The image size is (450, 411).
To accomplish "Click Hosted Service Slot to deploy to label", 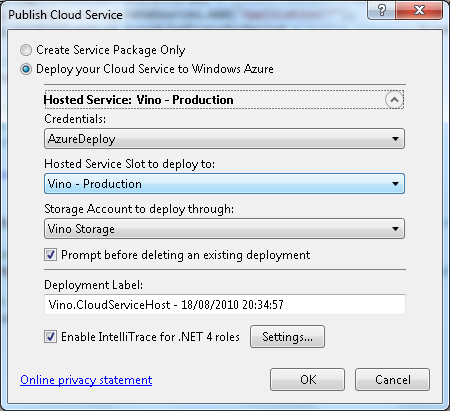I will pos(130,164).
